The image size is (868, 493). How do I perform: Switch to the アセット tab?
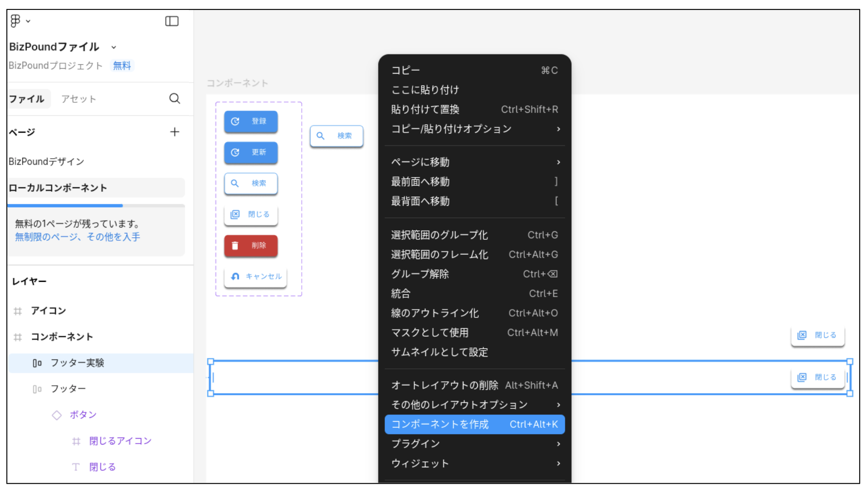tap(79, 99)
